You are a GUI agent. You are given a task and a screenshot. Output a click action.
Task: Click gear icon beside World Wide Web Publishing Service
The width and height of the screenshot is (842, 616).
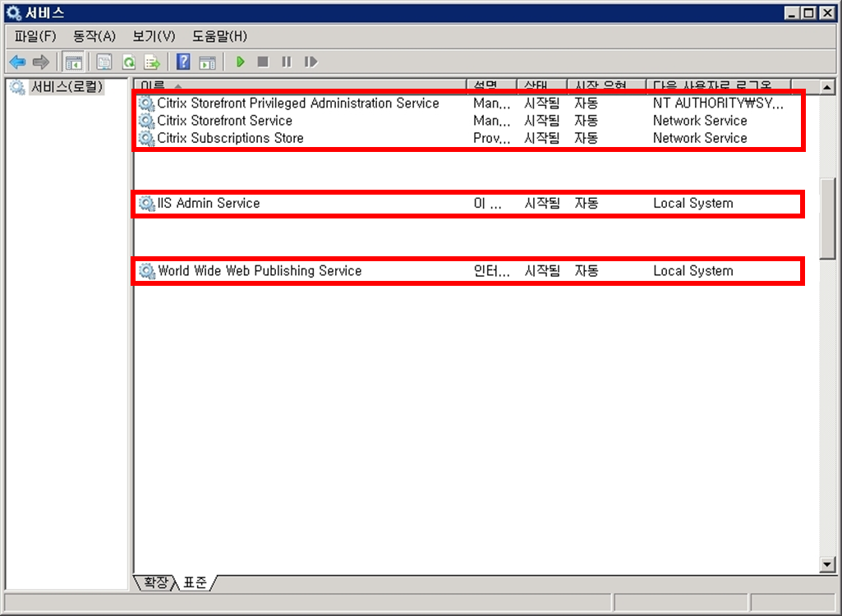coord(146,271)
